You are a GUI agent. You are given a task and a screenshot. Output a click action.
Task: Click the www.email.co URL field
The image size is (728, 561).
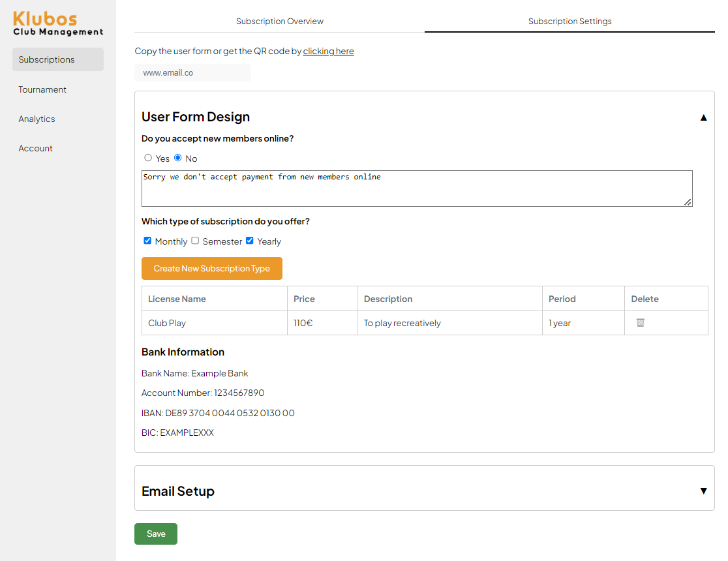(x=192, y=73)
